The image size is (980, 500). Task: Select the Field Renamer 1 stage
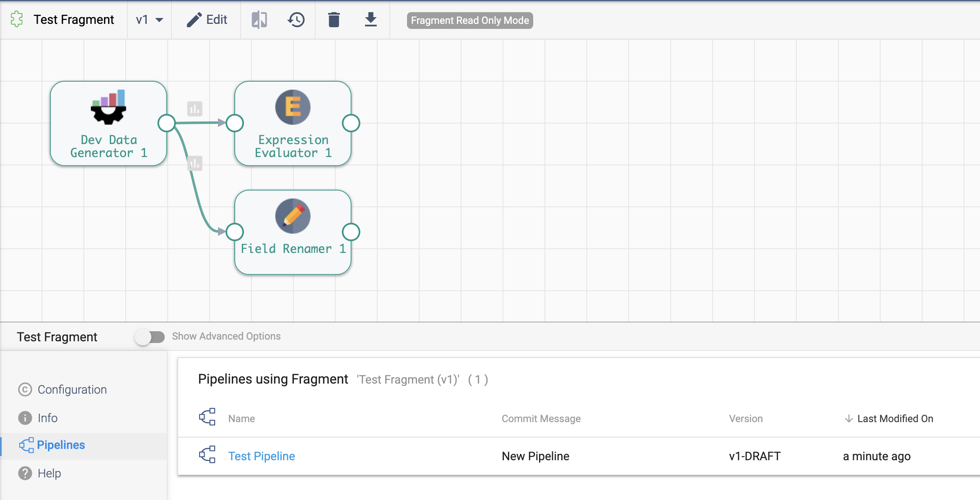tap(293, 232)
